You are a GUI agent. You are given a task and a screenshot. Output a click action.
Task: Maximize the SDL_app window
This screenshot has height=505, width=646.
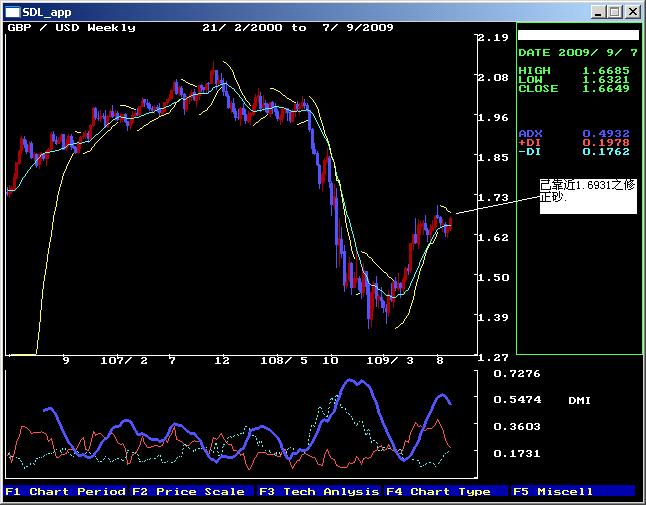(x=614, y=12)
